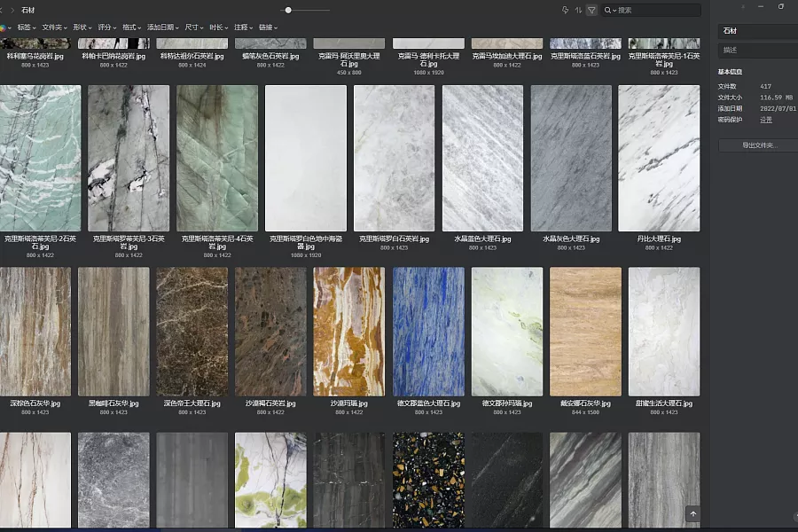Click the lightning quick-action icon
Screen dimensions: 798x532
tap(565, 10)
